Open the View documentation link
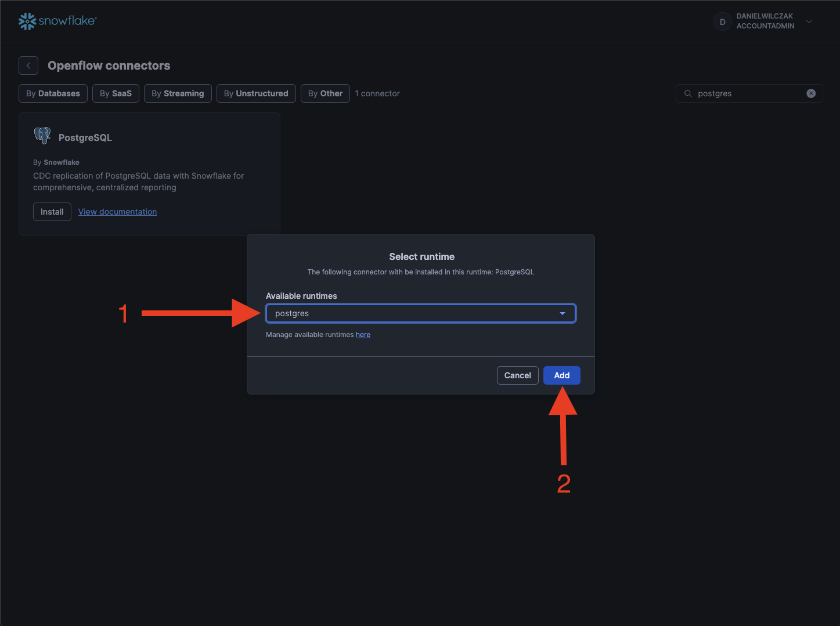Screen dimensions: 840x626 (117, 212)
